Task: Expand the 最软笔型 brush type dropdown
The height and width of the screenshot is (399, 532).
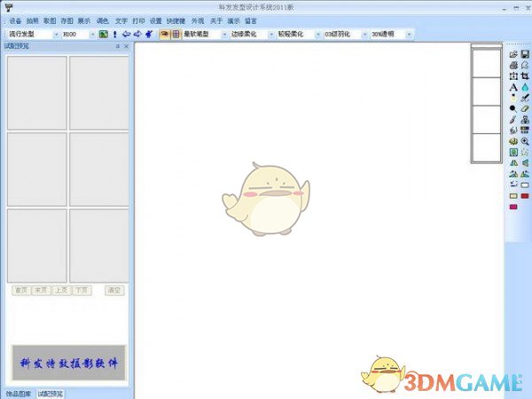Action: click(x=224, y=35)
